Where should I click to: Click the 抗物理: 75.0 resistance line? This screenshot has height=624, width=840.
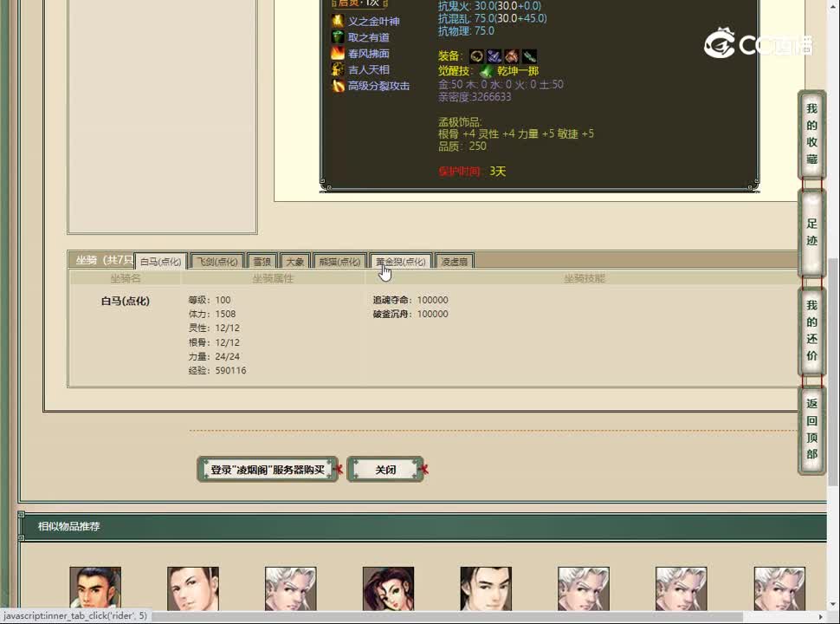(x=466, y=31)
